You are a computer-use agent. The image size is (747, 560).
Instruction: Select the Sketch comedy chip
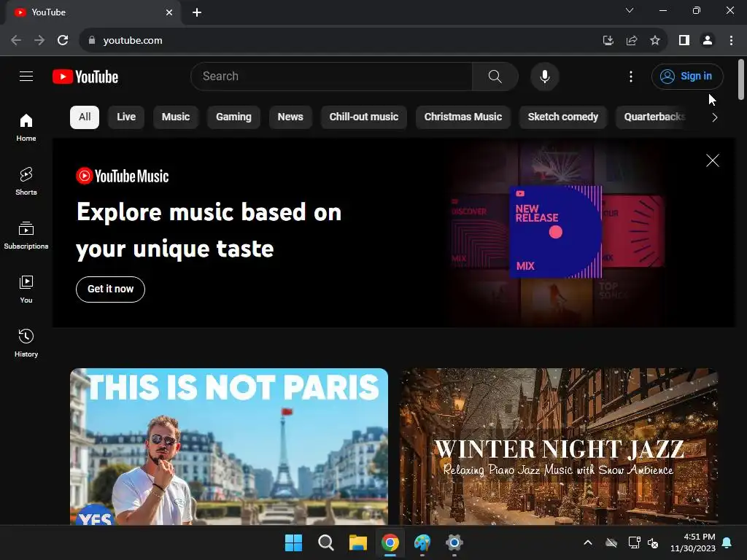tap(563, 117)
